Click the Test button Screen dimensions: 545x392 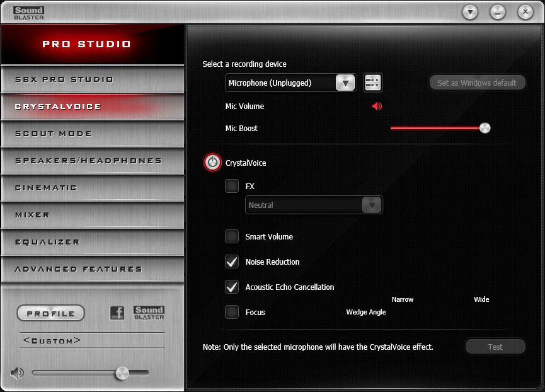[x=495, y=347]
